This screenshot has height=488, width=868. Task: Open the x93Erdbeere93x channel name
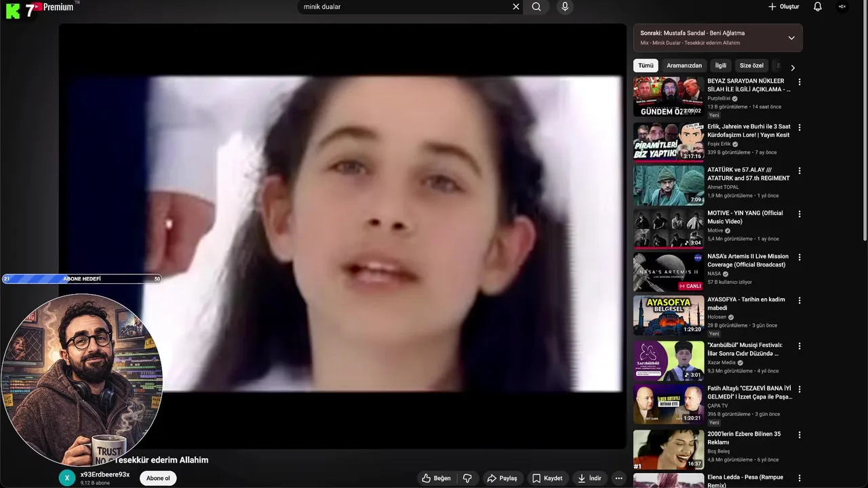[x=105, y=474]
